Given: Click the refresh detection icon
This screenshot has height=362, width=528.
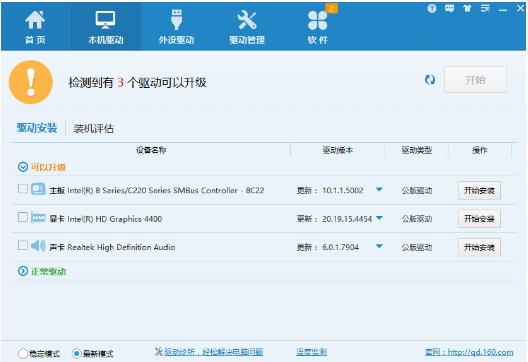Looking at the screenshot, I should pyautogui.click(x=430, y=80).
